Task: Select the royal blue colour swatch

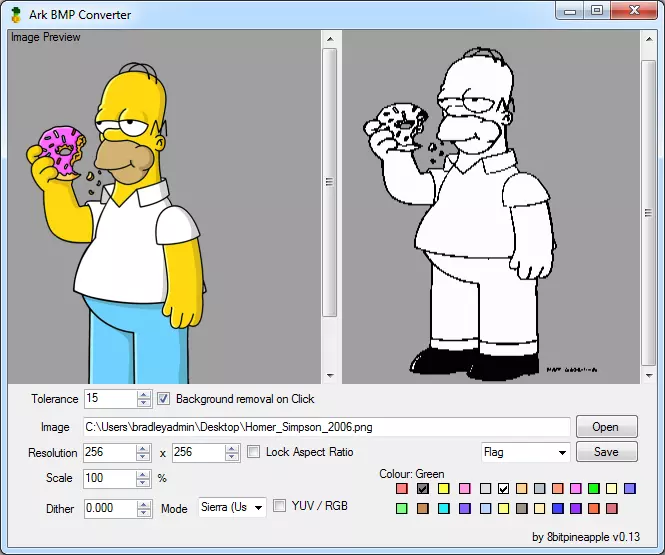Action: (x=558, y=508)
